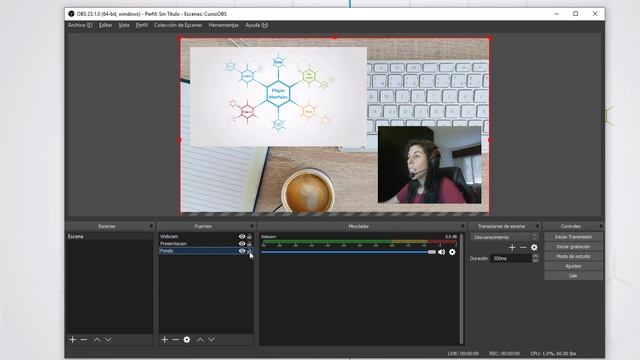Click CPU usage status bar text
Viewport: 640px width, 360px height.
click(553, 353)
